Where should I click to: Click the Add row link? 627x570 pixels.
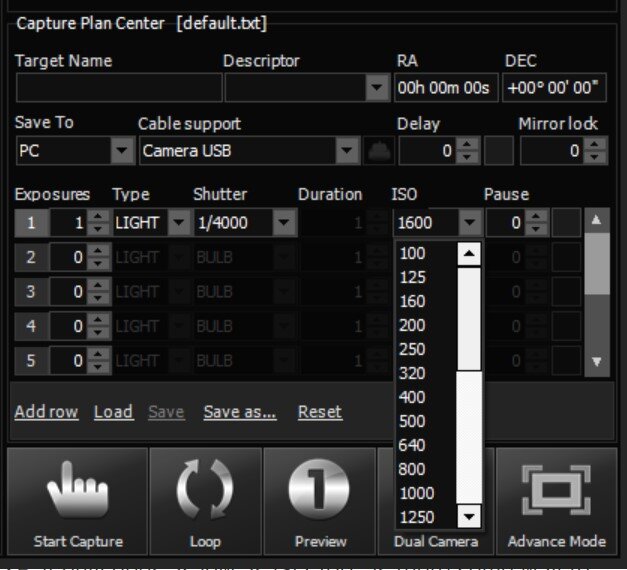point(46,412)
